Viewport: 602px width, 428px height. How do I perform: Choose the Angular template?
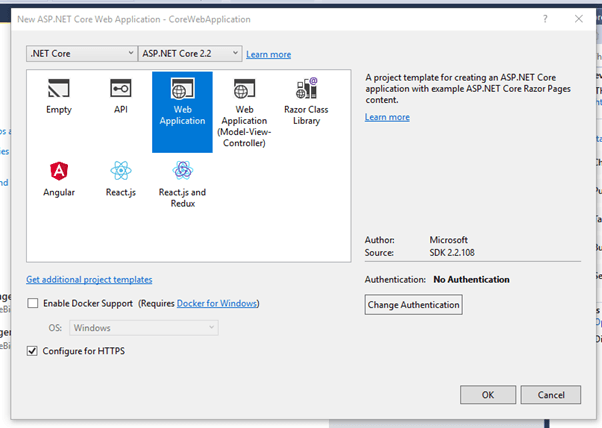(59, 179)
